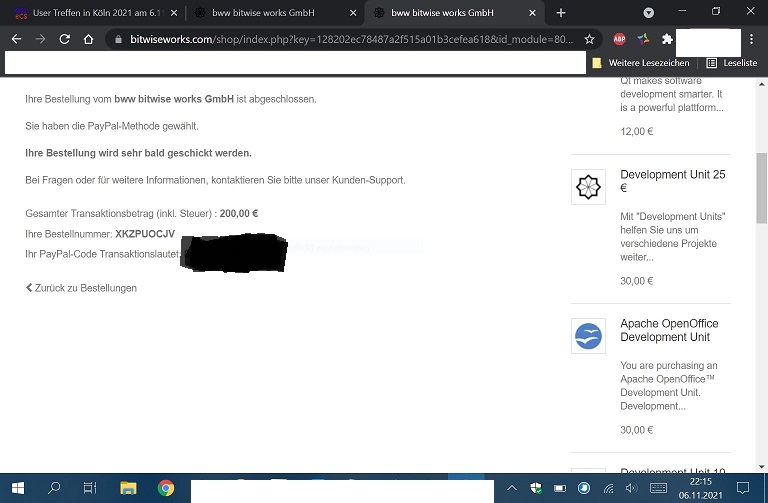The height and width of the screenshot is (503, 768).
Task: Click the browser forward arrow
Action: (40, 39)
